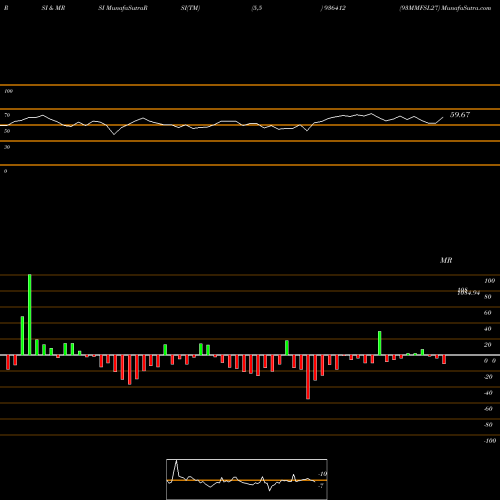Open the "(93MMFSL27) MunafaSutra.com" label
The image size is (500, 500).
445,8
